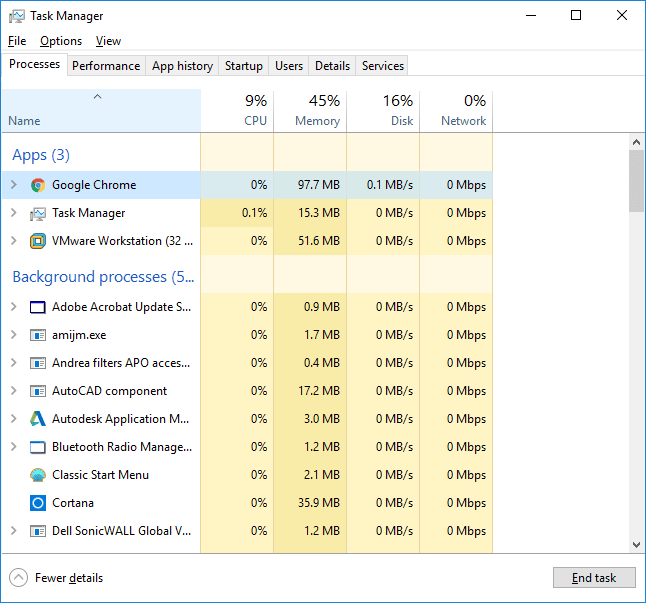Image resolution: width=646 pixels, height=603 pixels.
Task: Click the scrollbar up arrow
Action: (x=637, y=143)
